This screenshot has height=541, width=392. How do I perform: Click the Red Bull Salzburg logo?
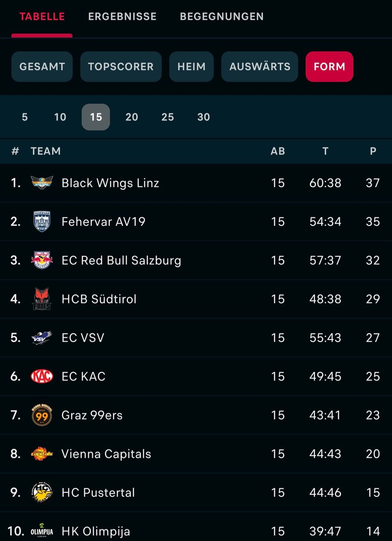point(42,260)
